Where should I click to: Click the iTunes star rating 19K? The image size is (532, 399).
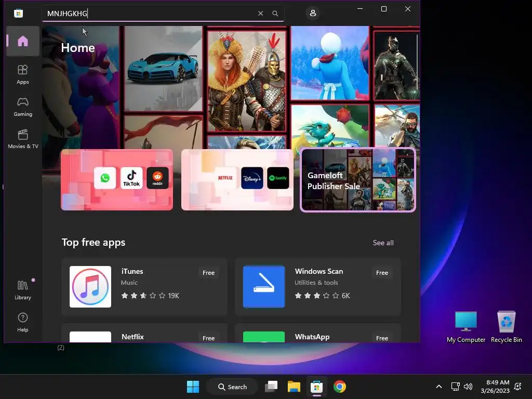(x=150, y=296)
